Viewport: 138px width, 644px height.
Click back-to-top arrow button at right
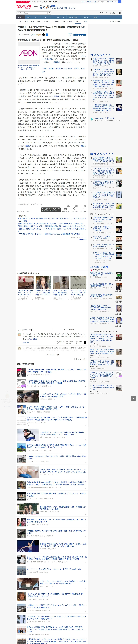(133, 398)
